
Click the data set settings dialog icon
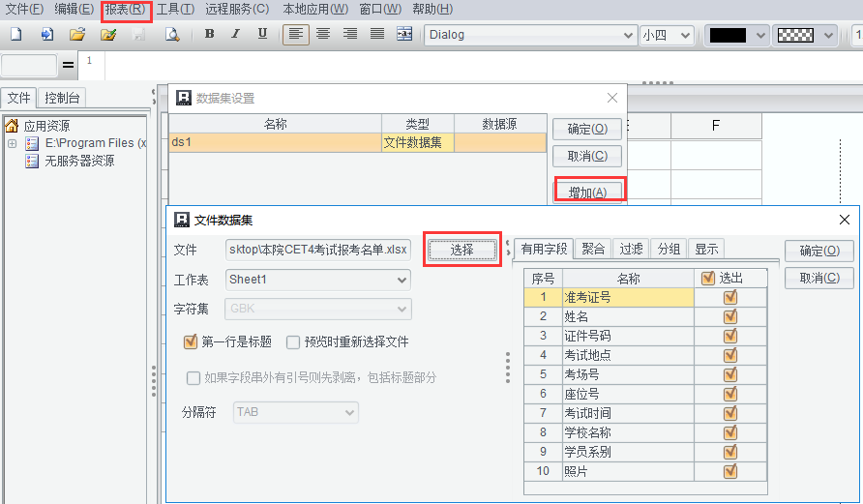183,98
